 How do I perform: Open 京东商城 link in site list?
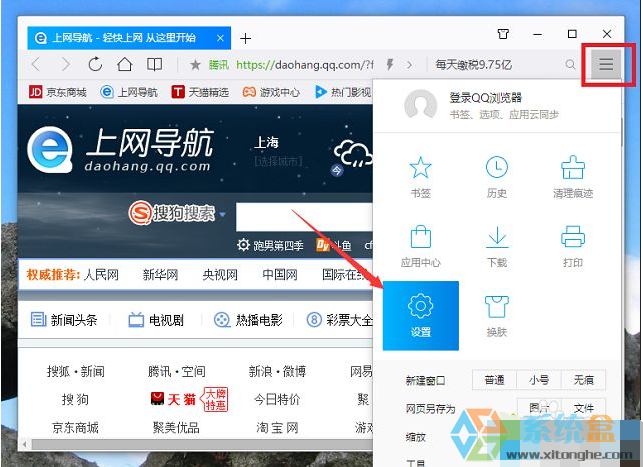tap(75, 428)
